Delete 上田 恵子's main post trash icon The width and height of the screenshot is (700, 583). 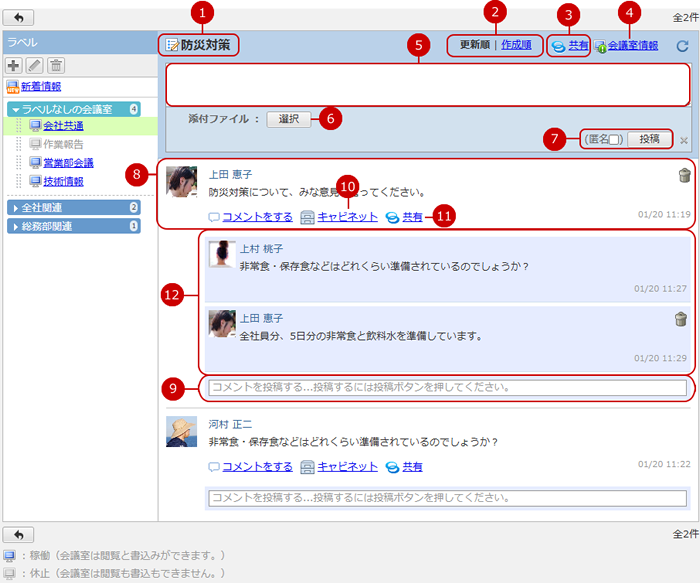click(684, 175)
